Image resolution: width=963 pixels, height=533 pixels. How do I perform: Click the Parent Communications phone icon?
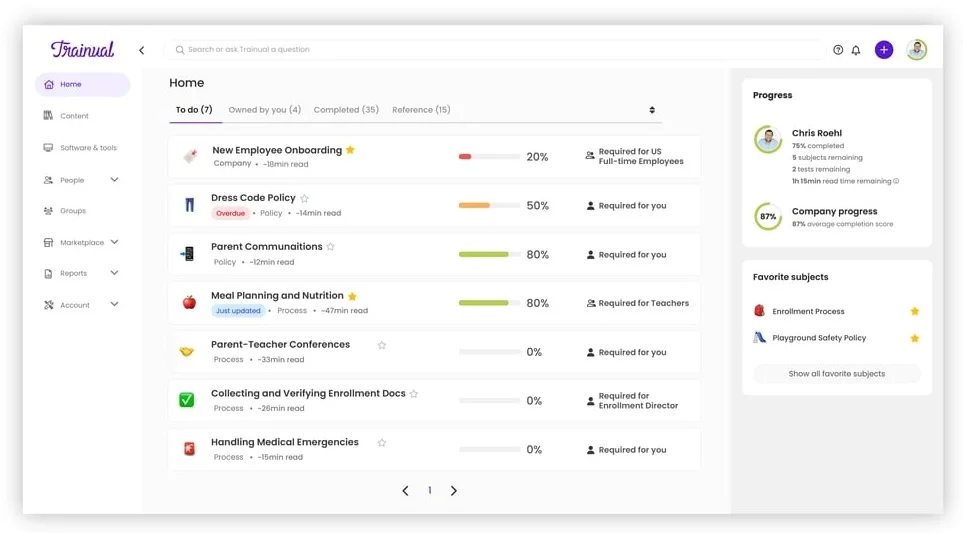187,254
